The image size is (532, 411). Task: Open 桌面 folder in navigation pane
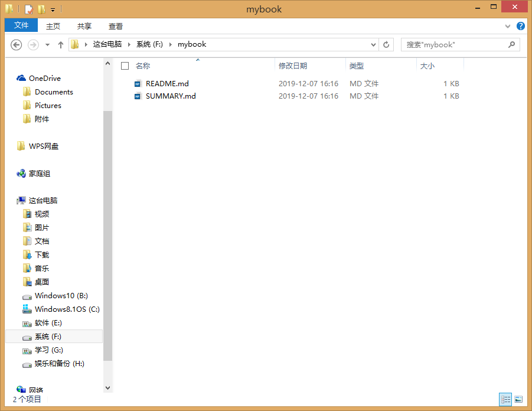42,282
